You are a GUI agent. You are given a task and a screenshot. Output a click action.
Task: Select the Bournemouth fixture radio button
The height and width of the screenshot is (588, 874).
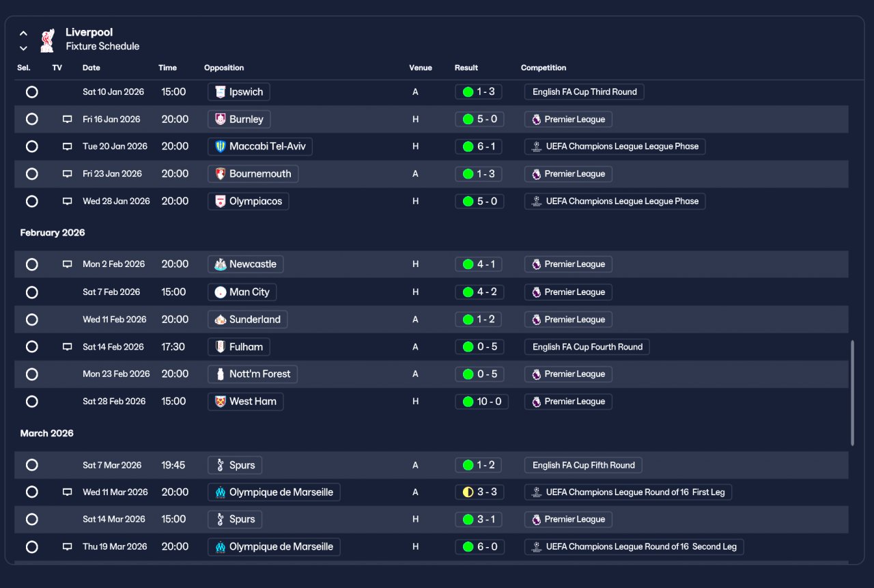31,173
